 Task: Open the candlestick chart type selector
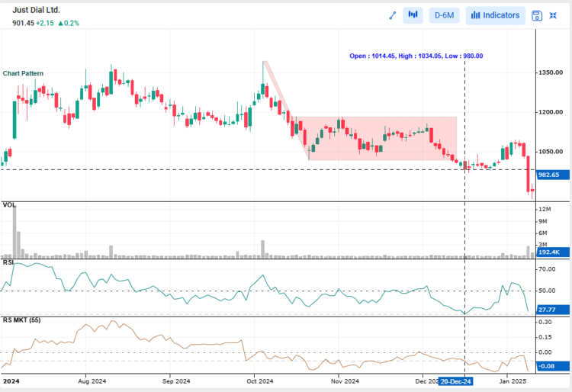pyautogui.click(x=413, y=15)
